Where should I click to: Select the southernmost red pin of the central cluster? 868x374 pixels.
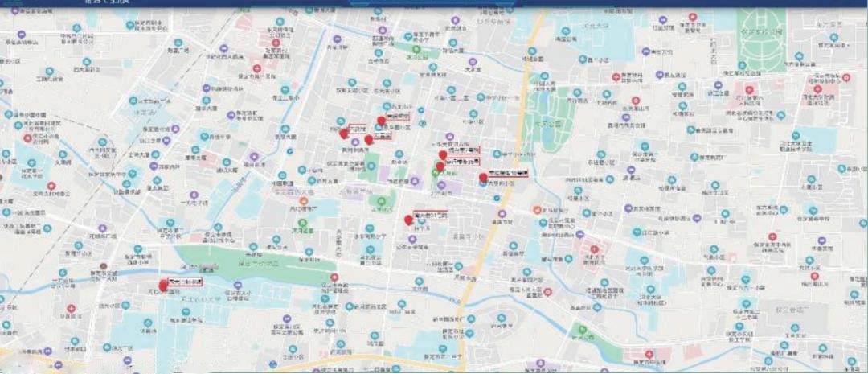tap(408, 220)
